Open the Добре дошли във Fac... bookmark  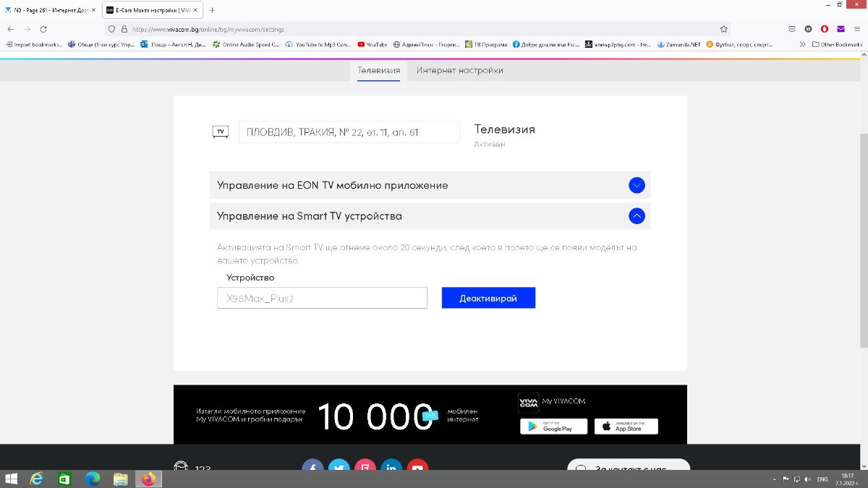coord(547,44)
